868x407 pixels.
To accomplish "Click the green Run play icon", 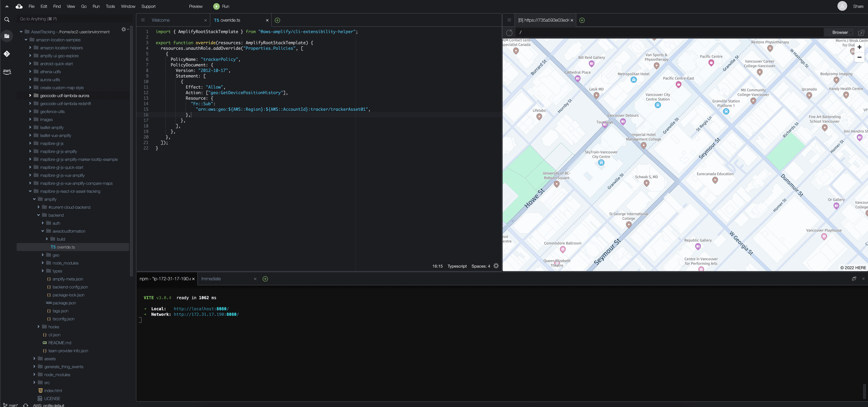I will click(216, 6).
